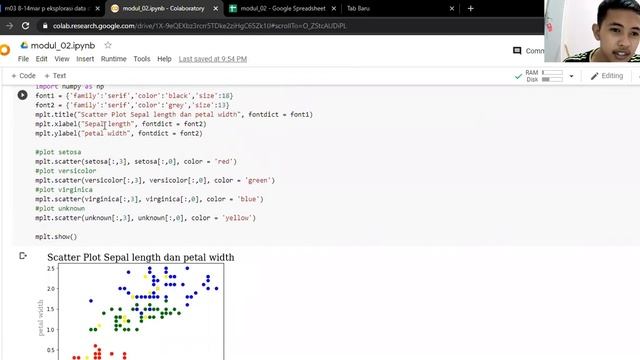640x360 pixels.
Task: Open the Edit menu
Action: point(42,59)
